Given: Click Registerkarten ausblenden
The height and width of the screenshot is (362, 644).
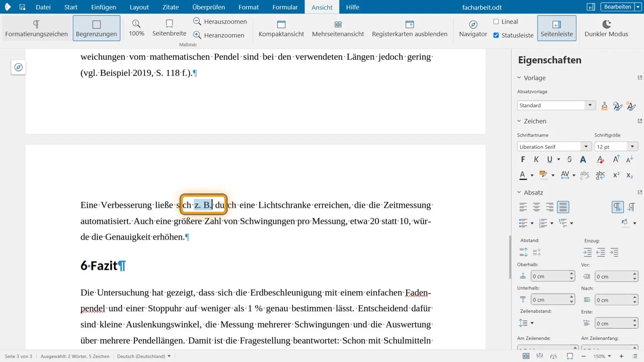Looking at the screenshot, I should pyautogui.click(x=410, y=29).
